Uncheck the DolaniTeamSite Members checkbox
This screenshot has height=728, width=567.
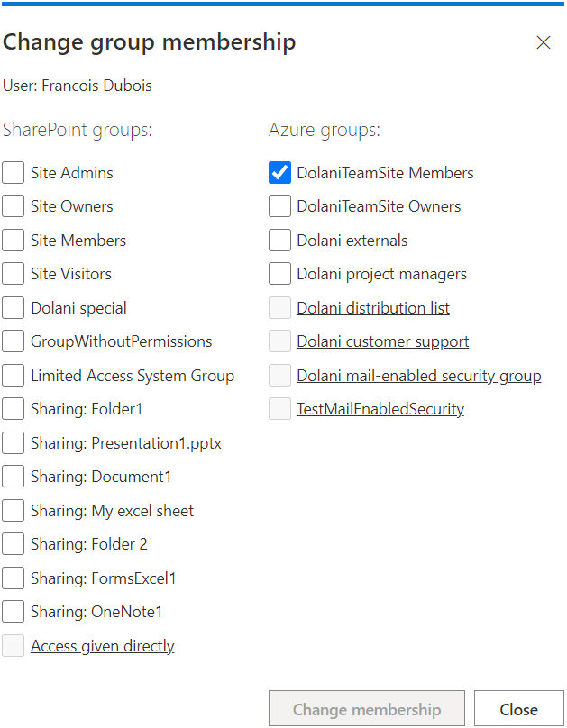[x=280, y=173]
